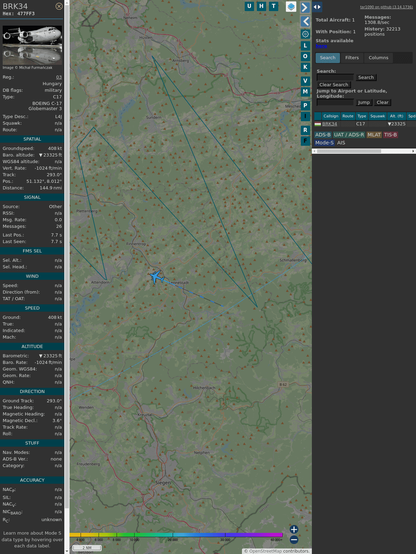The image size is (416, 554).
Task: Zoom in with the plus button
Action: [x=294, y=529]
